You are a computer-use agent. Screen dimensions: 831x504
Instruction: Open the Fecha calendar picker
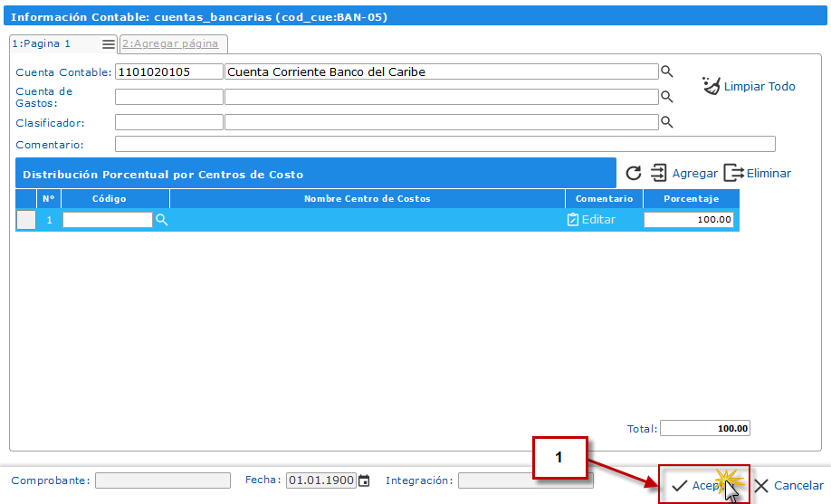[x=364, y=480]
